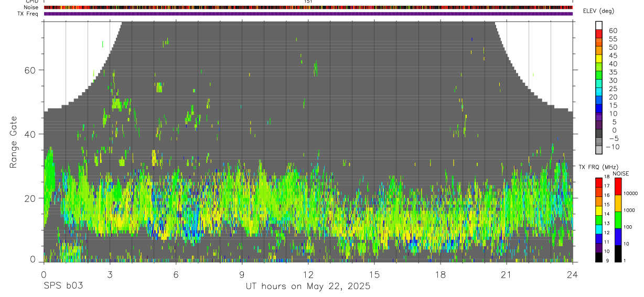644x297 pixels.
Task: Select the cyan swatch in ELEV scale near 25
Action: (599, 92)
